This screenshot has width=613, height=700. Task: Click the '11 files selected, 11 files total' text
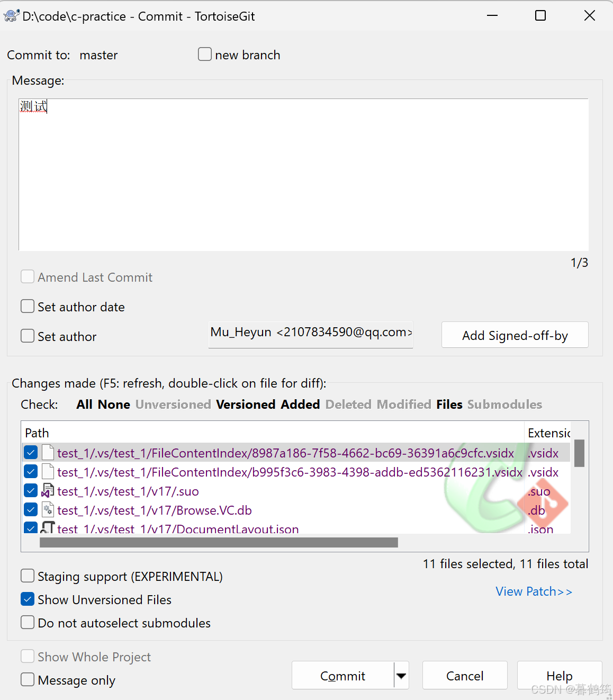coord(506,564)
